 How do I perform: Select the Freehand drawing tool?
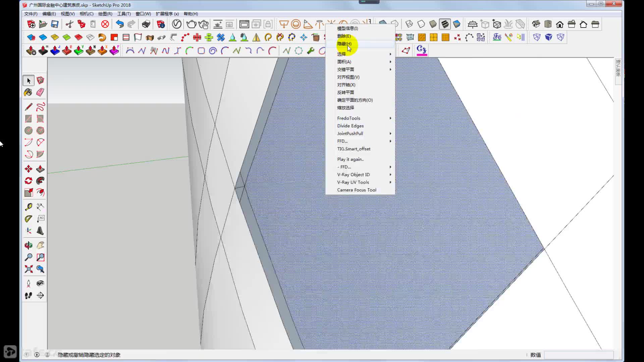[x=40, y=107]
